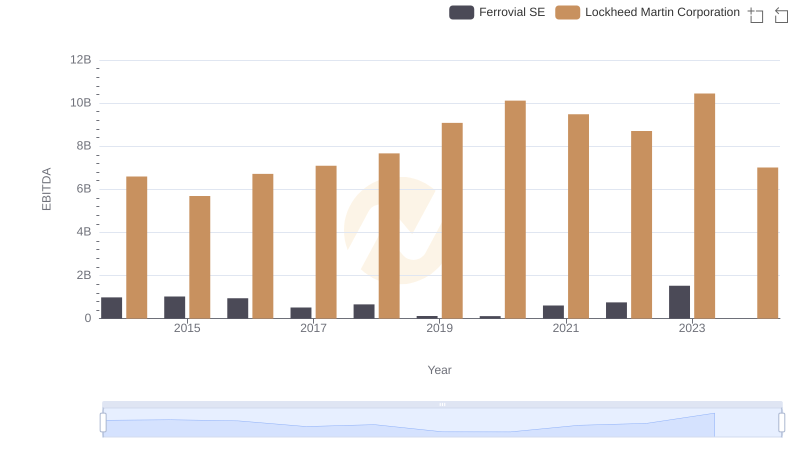Click the 8B y-axis label
This screenshot has width=800, height=461.
pyautogui.click(x=84, y=146)
